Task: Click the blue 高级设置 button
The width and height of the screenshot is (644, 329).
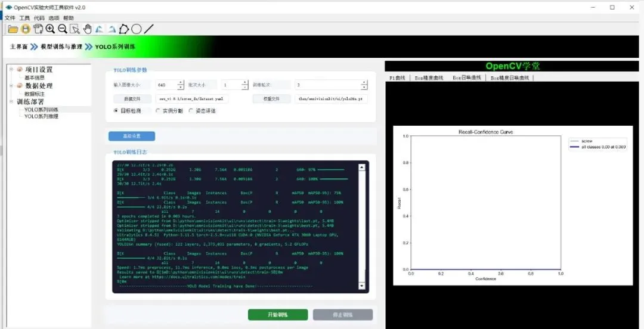Action: 132,136
